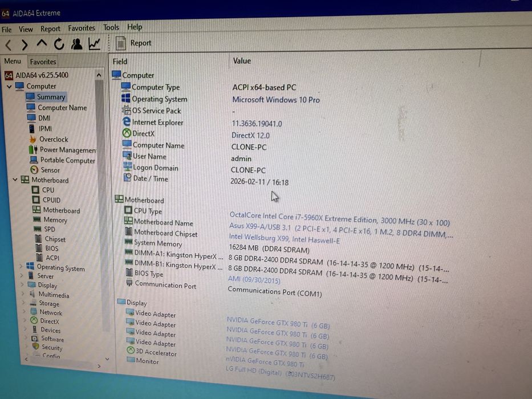Expand the Operating System tree node
The height and width of the screenshot is (399, 532).
tap(21, 266)
